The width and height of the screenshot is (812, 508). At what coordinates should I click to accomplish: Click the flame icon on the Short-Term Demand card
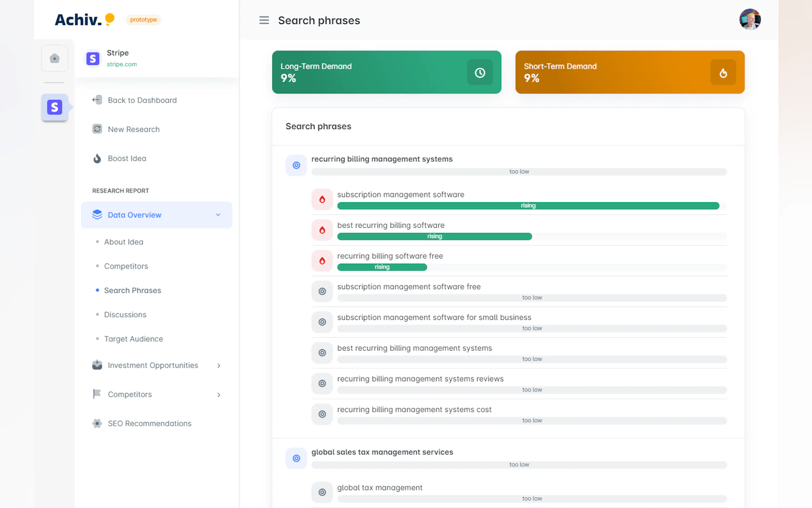click(723, 72)
